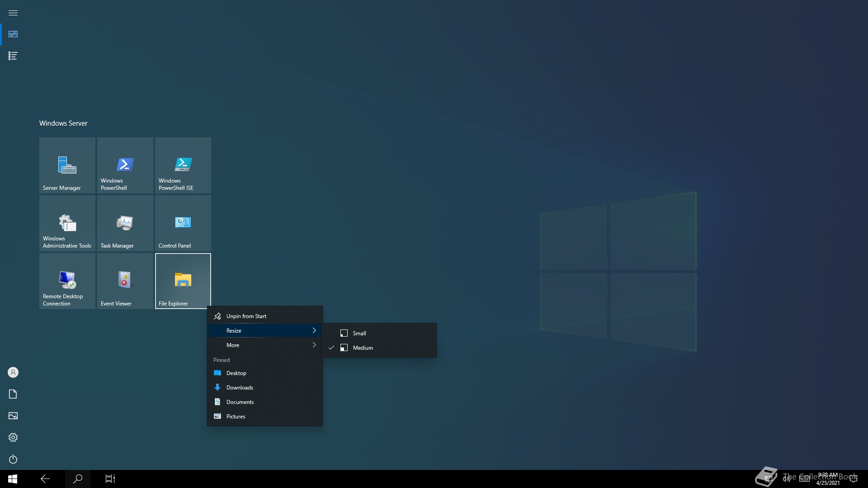This screenshot has width=868, height=488.
Task: Select Medium resize option
Action: pos(363,347)
